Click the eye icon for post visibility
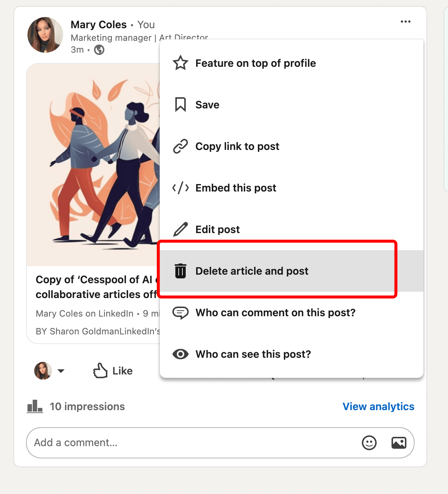Viewport: 448px width, 494px height. pos(180,354)
